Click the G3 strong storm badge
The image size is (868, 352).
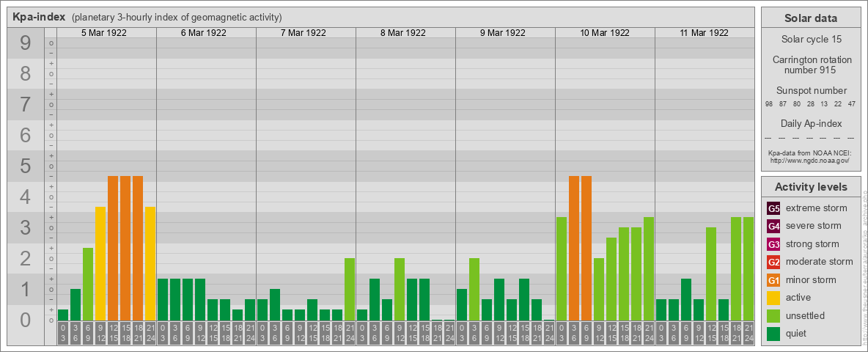[x=774, y=244]
